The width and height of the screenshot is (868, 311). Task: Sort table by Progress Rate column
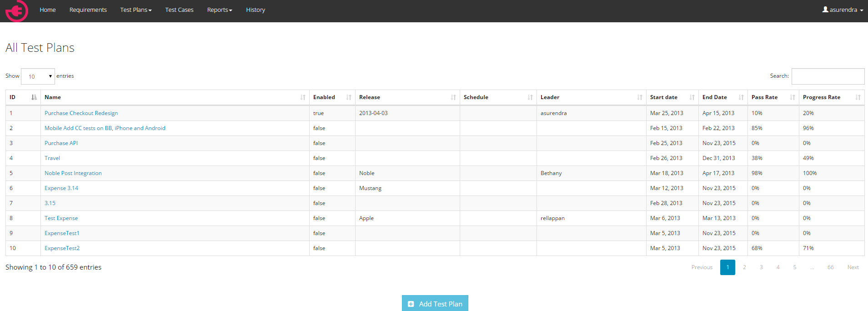(832, 97)
